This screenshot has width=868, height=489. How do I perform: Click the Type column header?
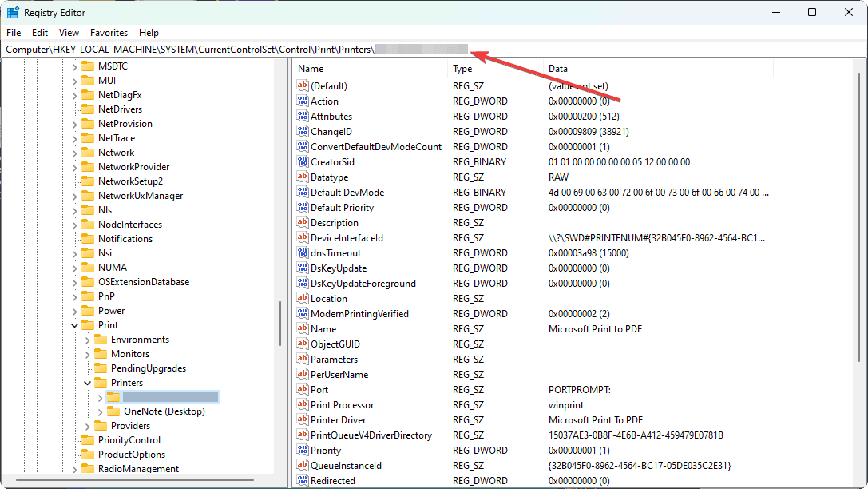[493, 69]
